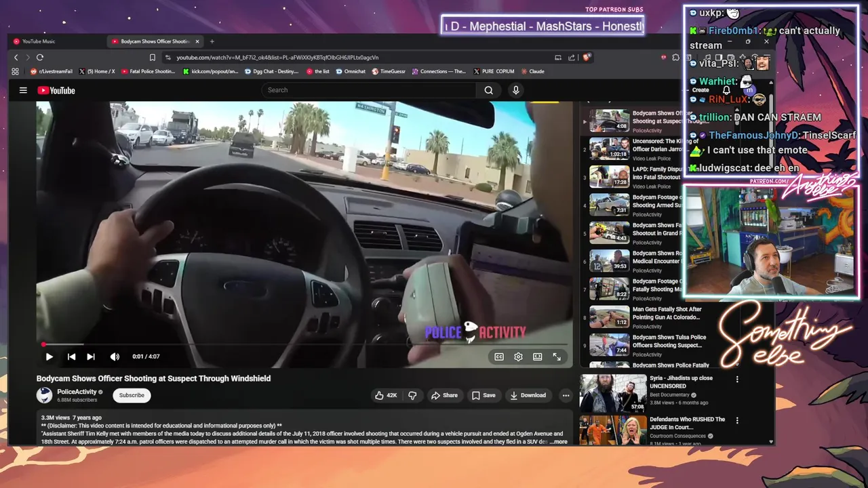Open the r/LivestreamFail bookmark
868x488 pixels.
[52, 71]
